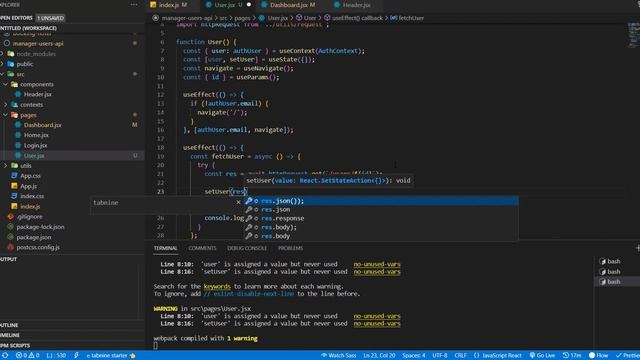Image resolution: width=640 pixels, height=360 pixels.
Task: Choose the res.response suggestion
Action: tap(381, 218)
